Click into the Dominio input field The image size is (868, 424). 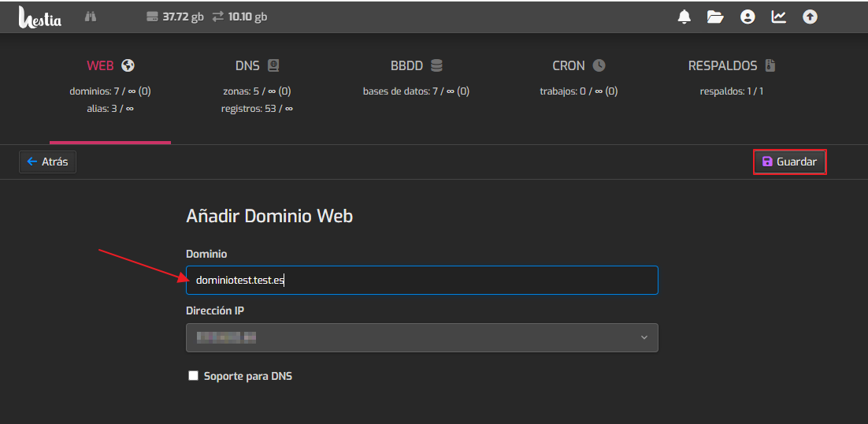[x=422, y=280]
